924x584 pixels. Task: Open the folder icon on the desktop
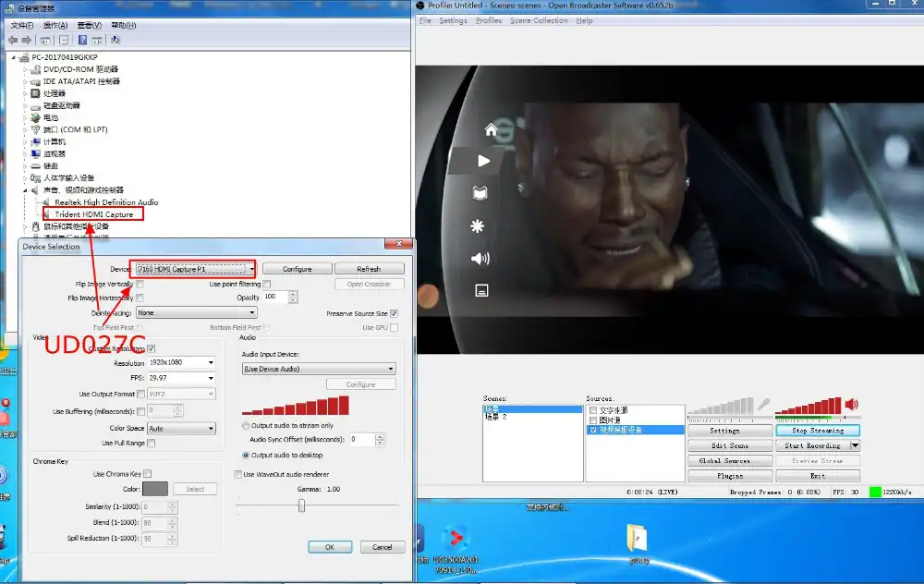click(638, 538)
